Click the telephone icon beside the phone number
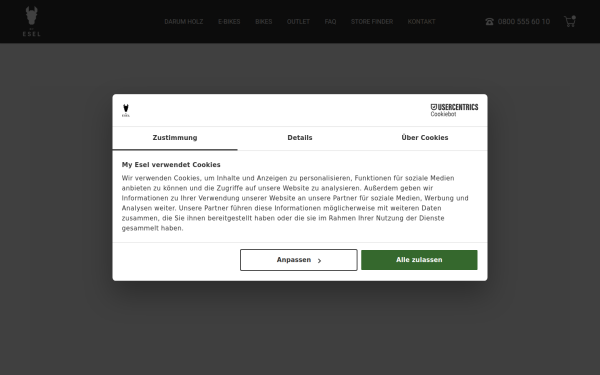The image size is (600, 375). 489,22
